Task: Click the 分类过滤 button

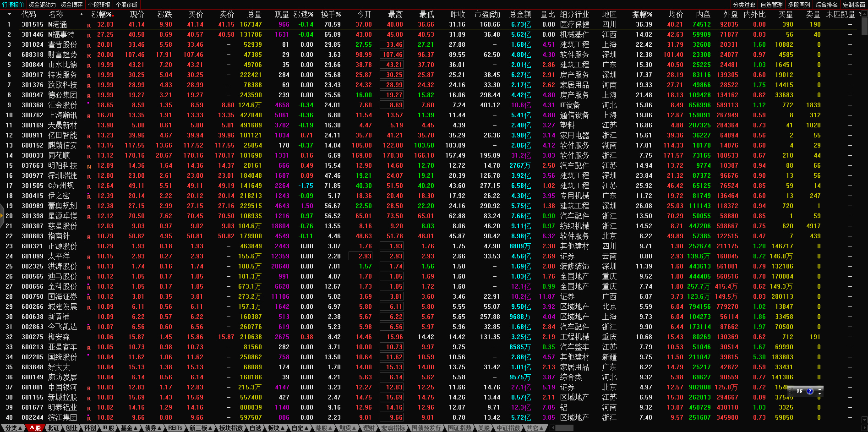Action: tap(744, 5)
